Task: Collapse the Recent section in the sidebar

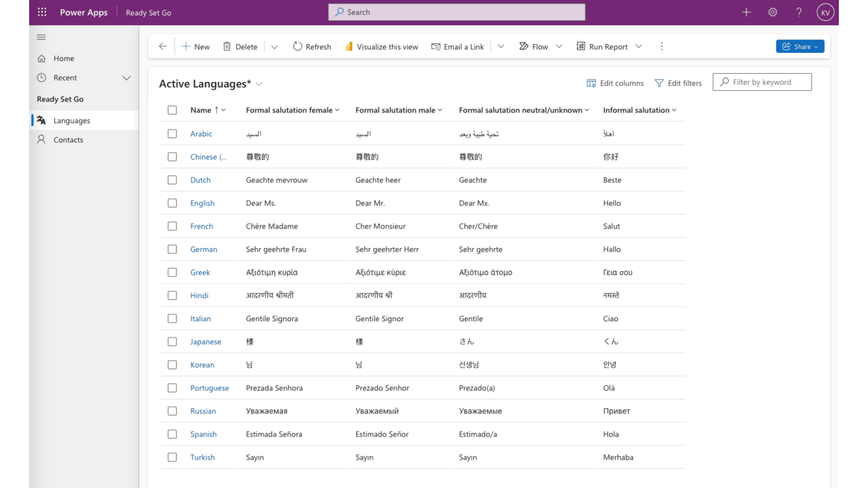Action: point(126,77)
